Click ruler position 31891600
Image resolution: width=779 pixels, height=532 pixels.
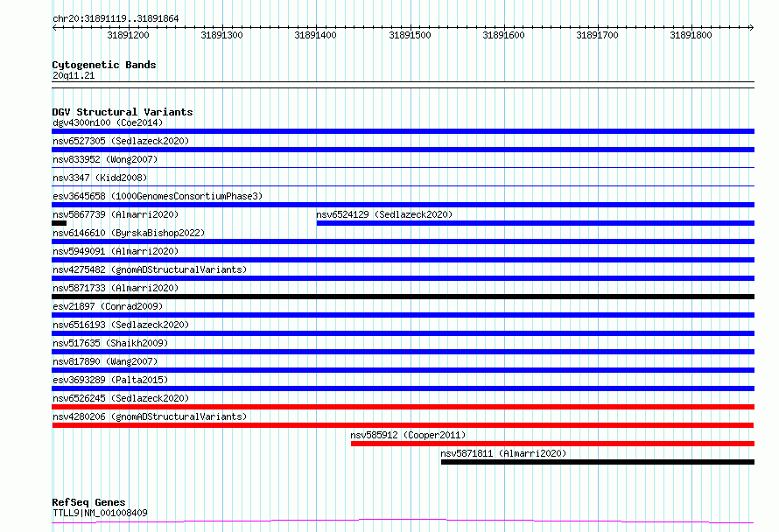point(503,35)
